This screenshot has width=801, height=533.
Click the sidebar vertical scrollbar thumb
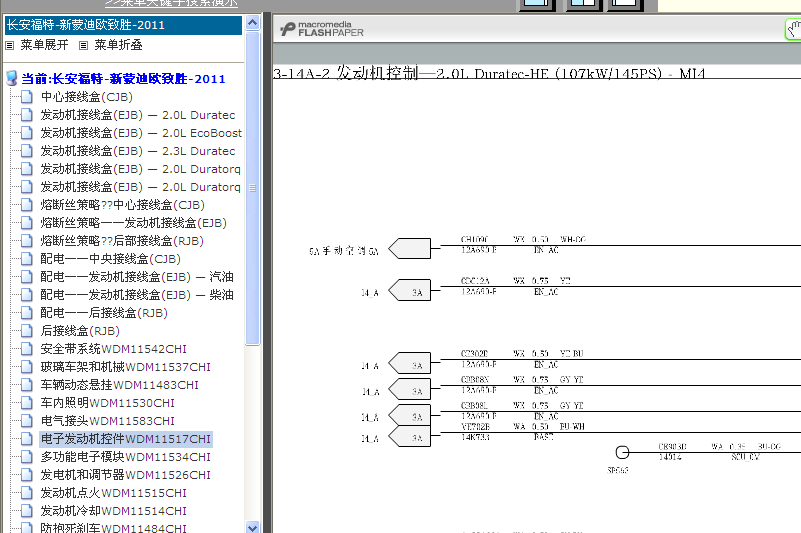point(252,188)
